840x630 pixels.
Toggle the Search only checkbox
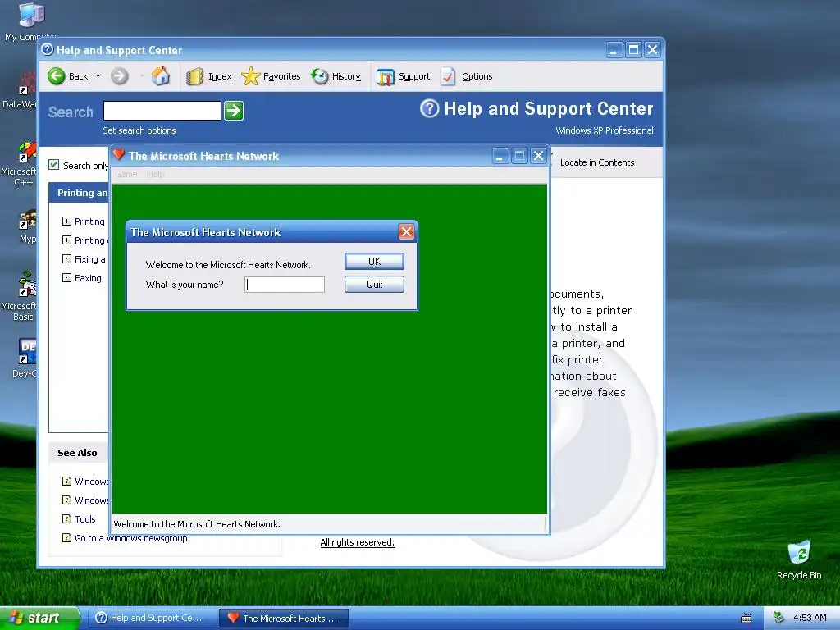pyautogui.click(x=53, y=164)
